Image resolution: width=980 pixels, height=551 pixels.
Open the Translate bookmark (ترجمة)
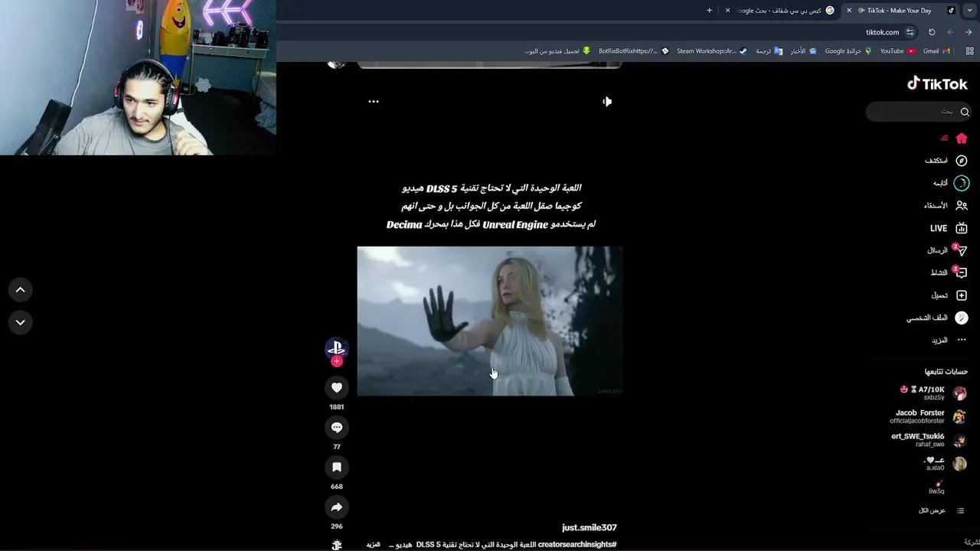click(769, 51)
